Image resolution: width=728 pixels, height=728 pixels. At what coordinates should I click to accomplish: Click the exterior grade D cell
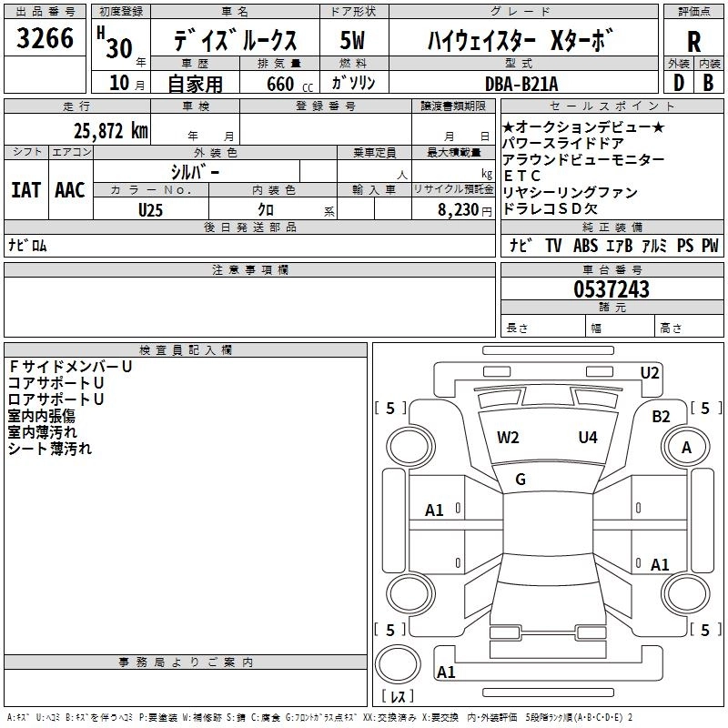click(x=678, y=82)
